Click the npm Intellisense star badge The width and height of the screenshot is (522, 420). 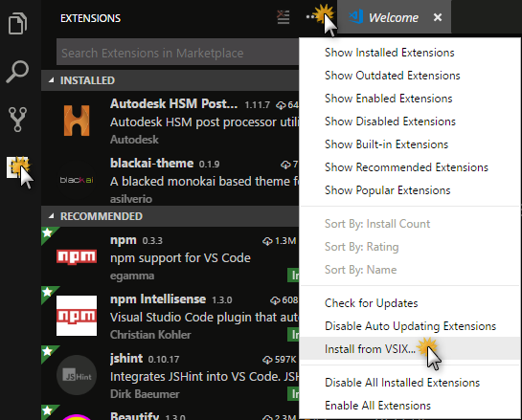click(x=48, y=292)
